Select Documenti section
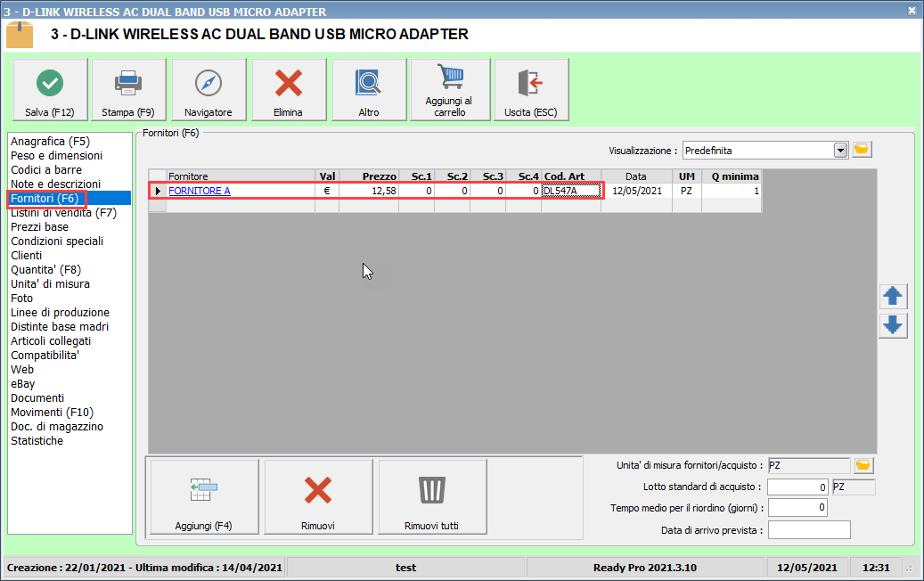 point(37,397)
